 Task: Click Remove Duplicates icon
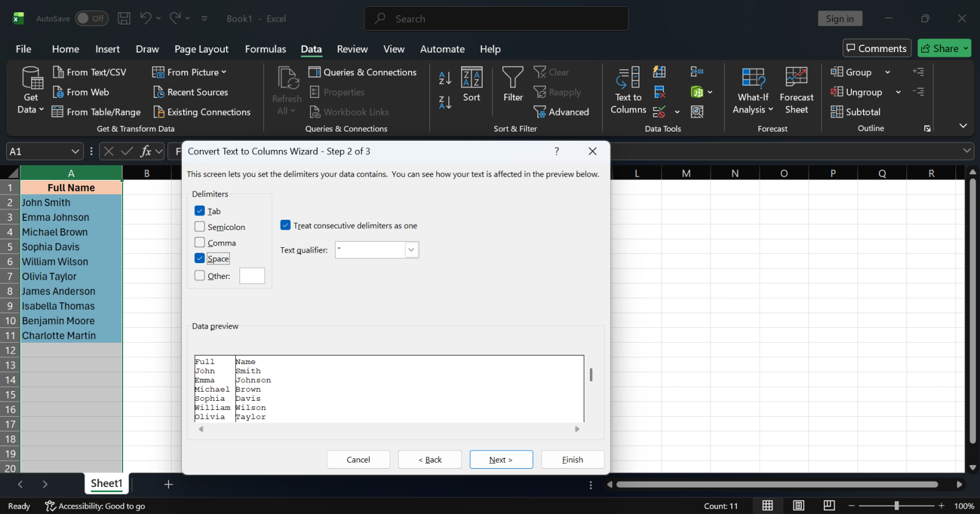pos(660,92)
